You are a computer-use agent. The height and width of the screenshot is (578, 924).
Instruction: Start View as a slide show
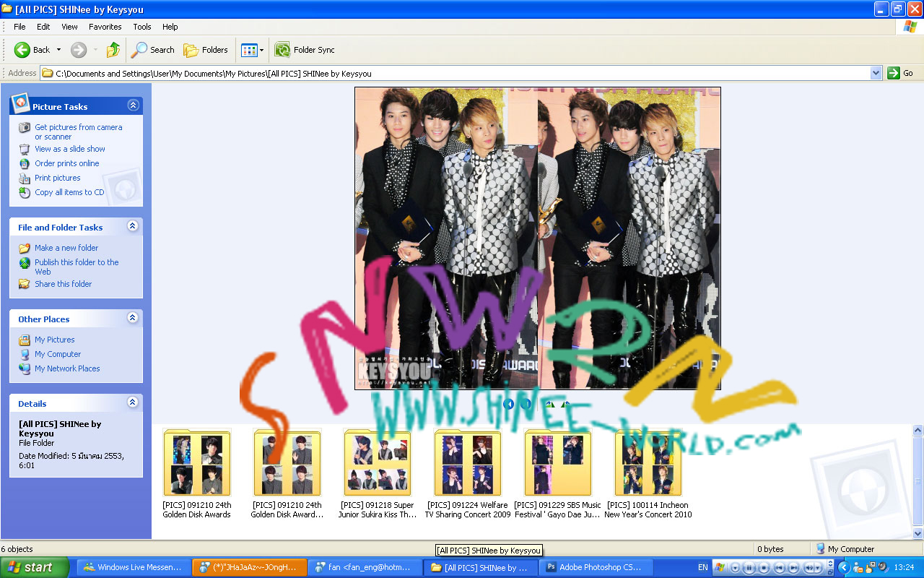70,149
